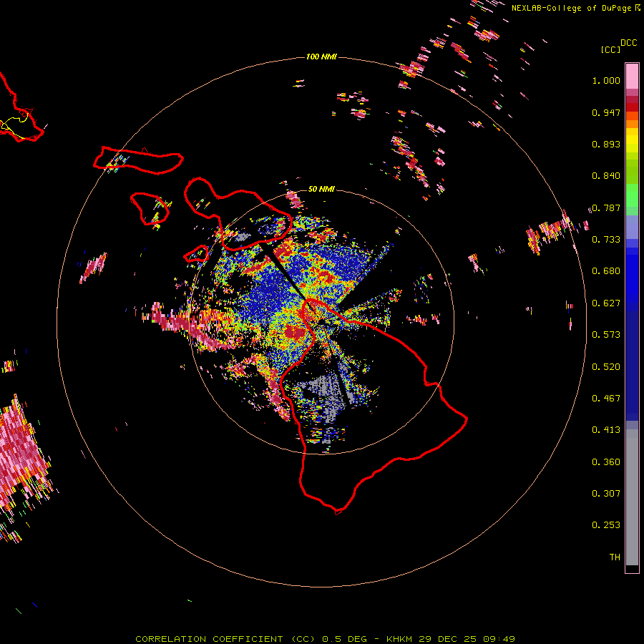644x644 pixels.
Task: Pick the pink top segment of color bar
Action: [x=632, y=76]
